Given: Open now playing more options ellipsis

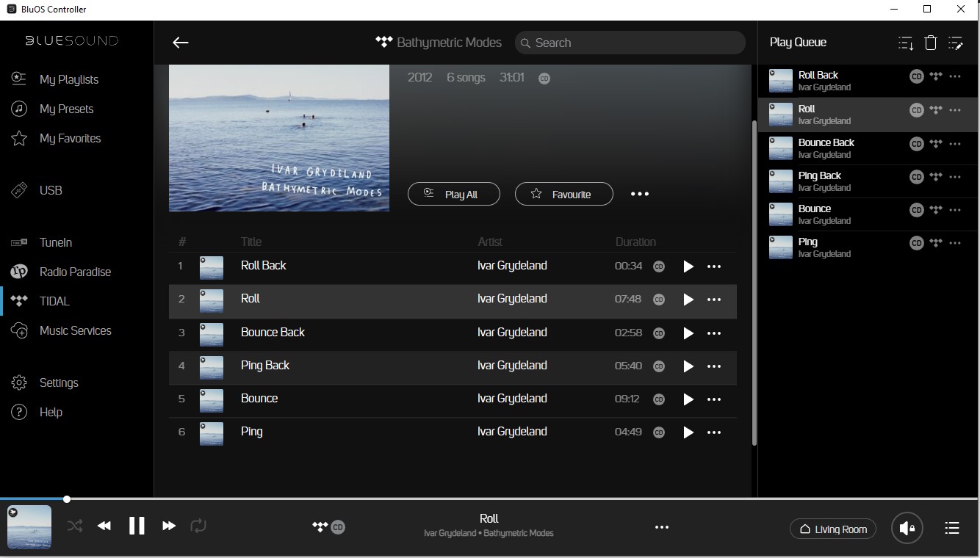Looking at the screenshot, I should 662,527.
